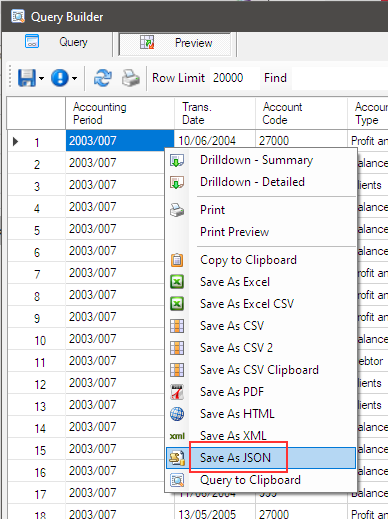Click the Drilldown - Summary arrow icon
This screenshot has height=519, width=388.
tap(177, 160)
